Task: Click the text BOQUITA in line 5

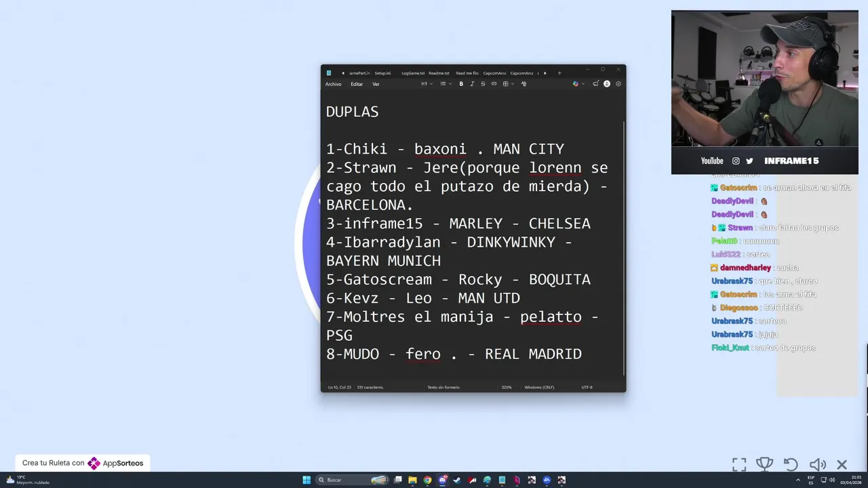Action: (559, 279)
